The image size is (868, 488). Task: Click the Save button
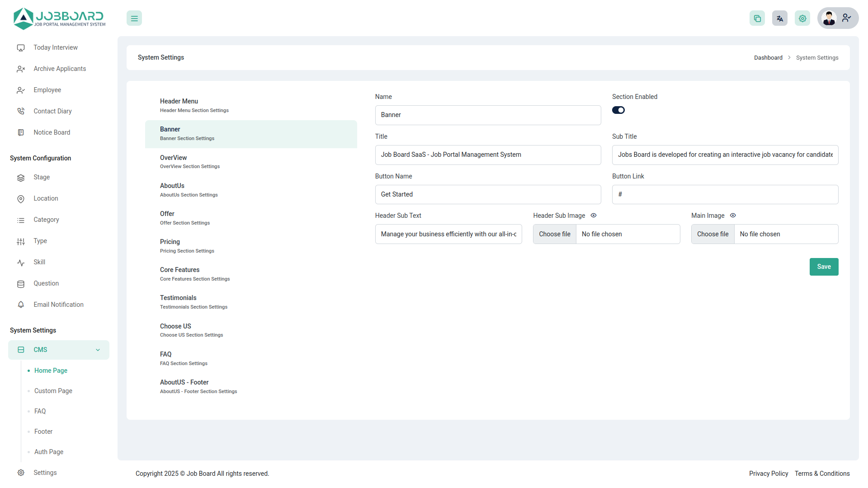pos(824,267)
